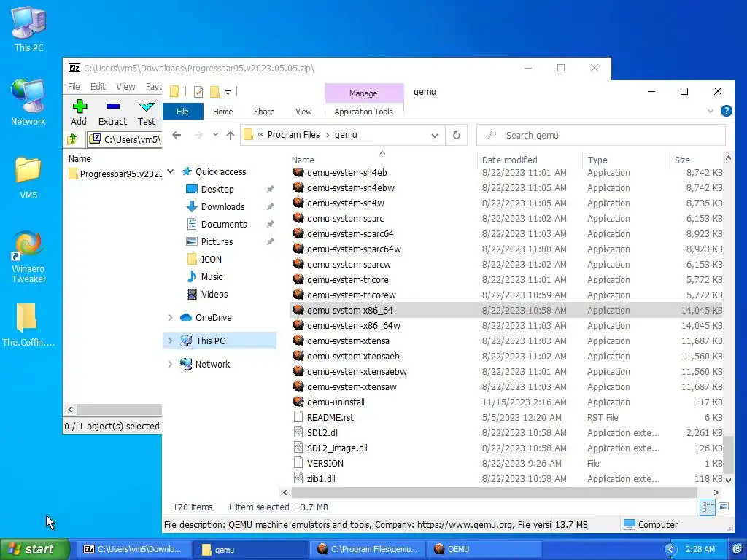Open the Explorer Help icon
This screenshot has height=560, width=747.
tap(726, 111)
